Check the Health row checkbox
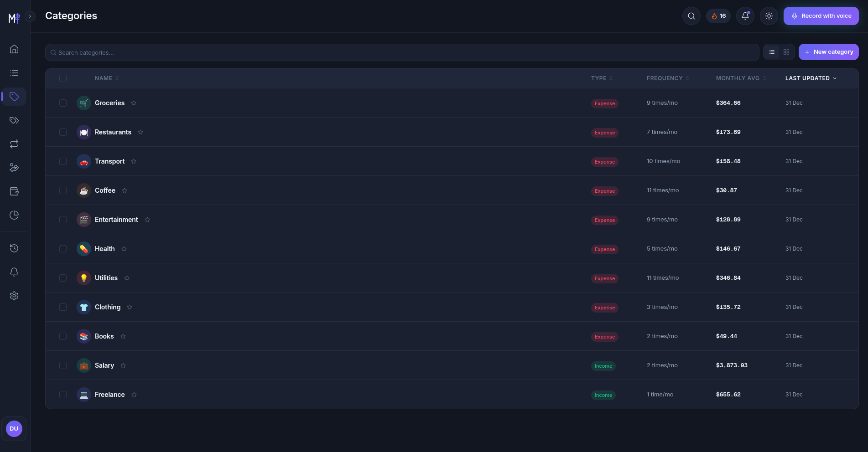Viewport: 868px width, 452px height. click(63, 249)
